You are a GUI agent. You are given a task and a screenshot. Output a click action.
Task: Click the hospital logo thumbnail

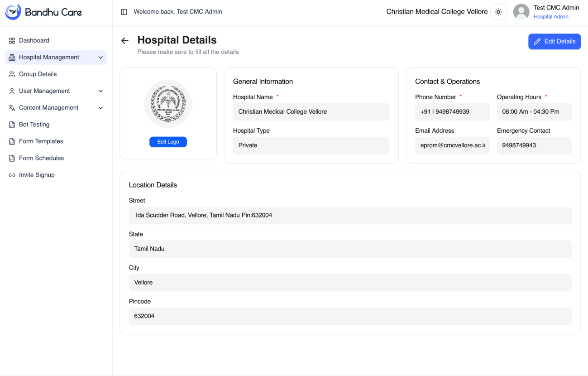pyautogui.click(x=168, y=104)
